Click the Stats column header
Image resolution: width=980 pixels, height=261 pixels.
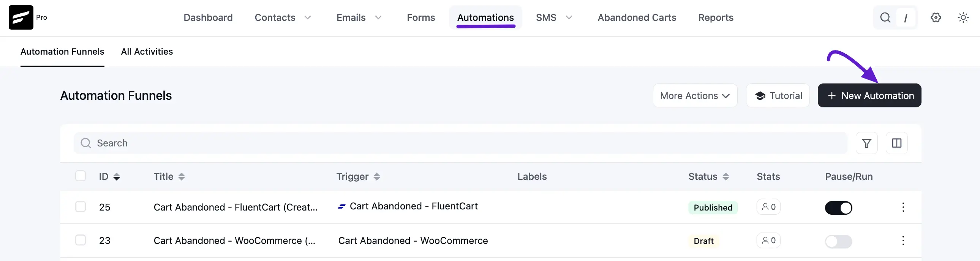(768, 177)
